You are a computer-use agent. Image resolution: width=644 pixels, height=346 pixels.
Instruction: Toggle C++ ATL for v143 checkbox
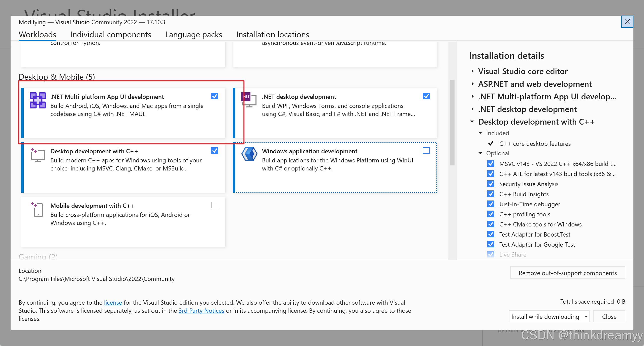point(491,174)
